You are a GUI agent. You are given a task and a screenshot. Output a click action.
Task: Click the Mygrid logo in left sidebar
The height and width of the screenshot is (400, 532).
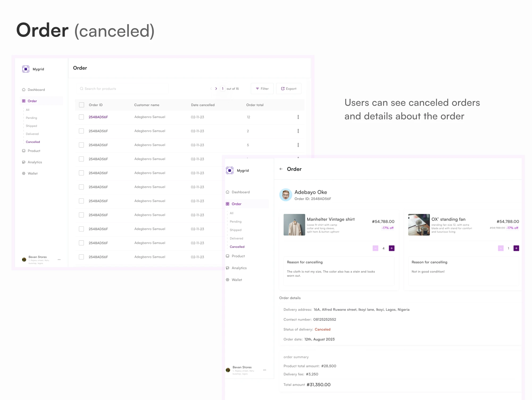tap(26, 69)
